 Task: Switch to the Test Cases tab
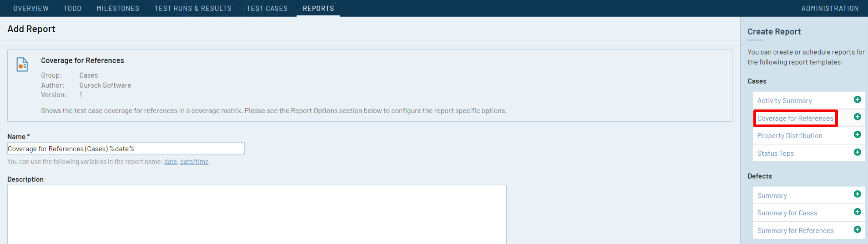coord(267,8)
